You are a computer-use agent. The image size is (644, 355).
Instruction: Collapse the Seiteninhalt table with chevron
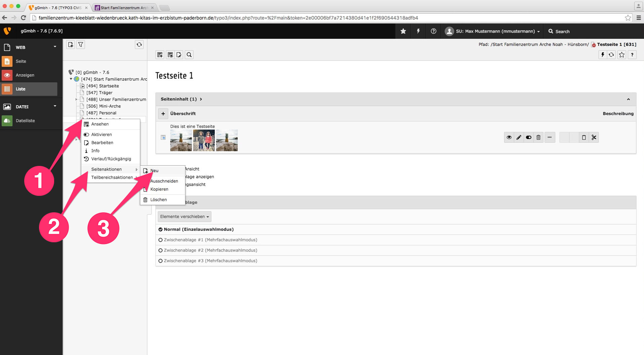coord(628,99)
